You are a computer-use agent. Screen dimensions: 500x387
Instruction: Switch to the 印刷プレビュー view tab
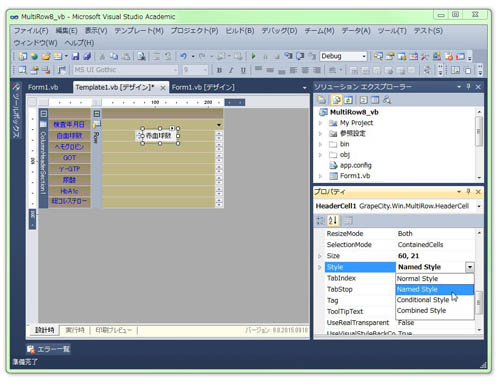(113, 330)
